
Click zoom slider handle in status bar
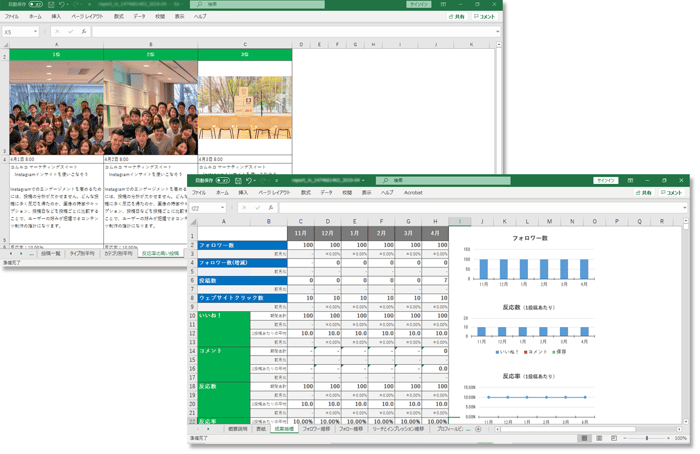646,438
